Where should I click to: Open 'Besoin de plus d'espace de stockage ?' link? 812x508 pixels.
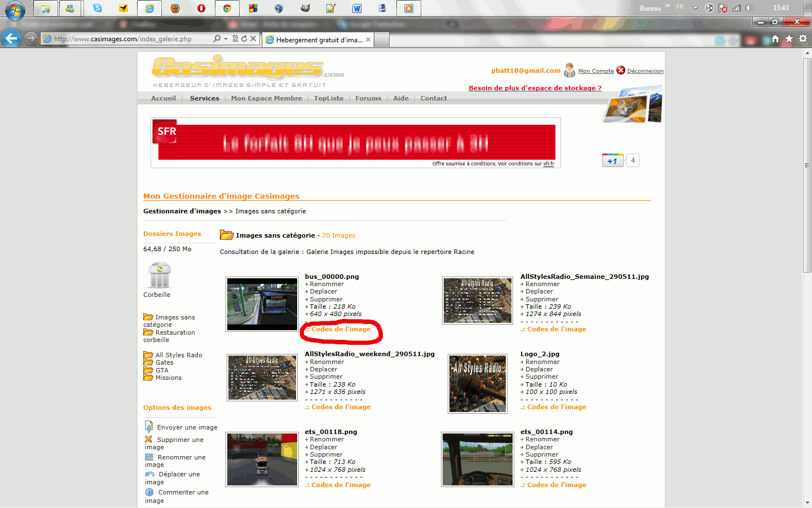(x=535, y=88)
